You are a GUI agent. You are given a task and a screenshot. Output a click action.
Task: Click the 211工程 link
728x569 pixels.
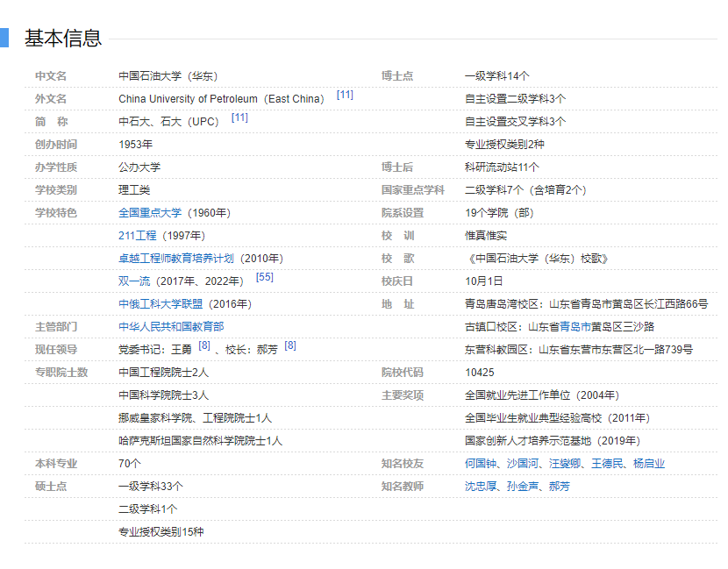(137, 236)
